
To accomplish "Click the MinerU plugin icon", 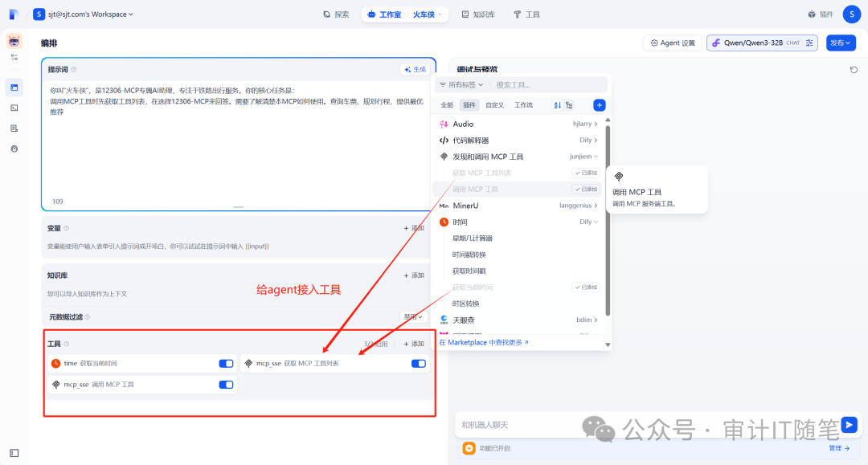I will [x=444, y=206].
